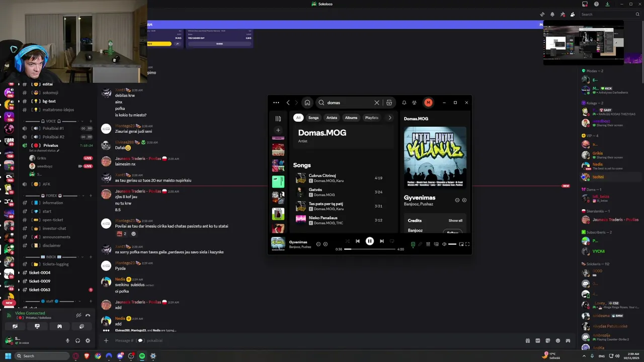This screenshot has width=644, height=362.
Task: Open the Spotify miniplayer icon
Action: click(461, 244)
